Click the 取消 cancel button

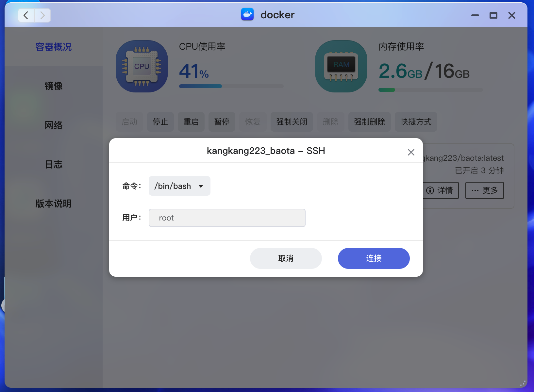tap(286, 258)
